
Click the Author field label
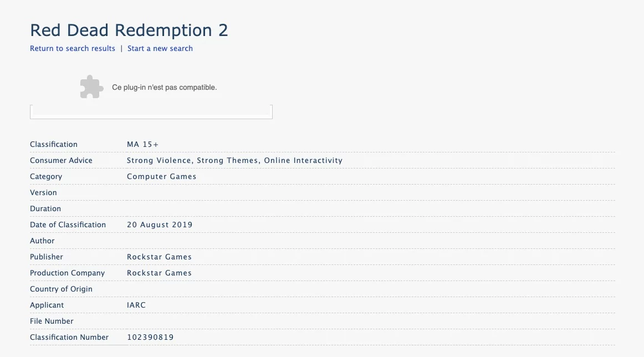[42, 241]
